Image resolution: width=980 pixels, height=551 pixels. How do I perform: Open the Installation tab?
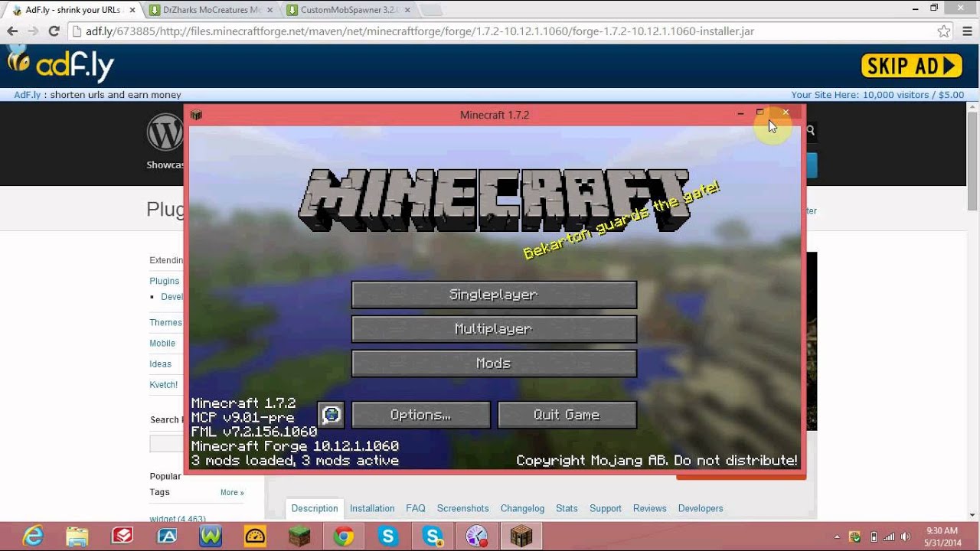pos(372,508)
